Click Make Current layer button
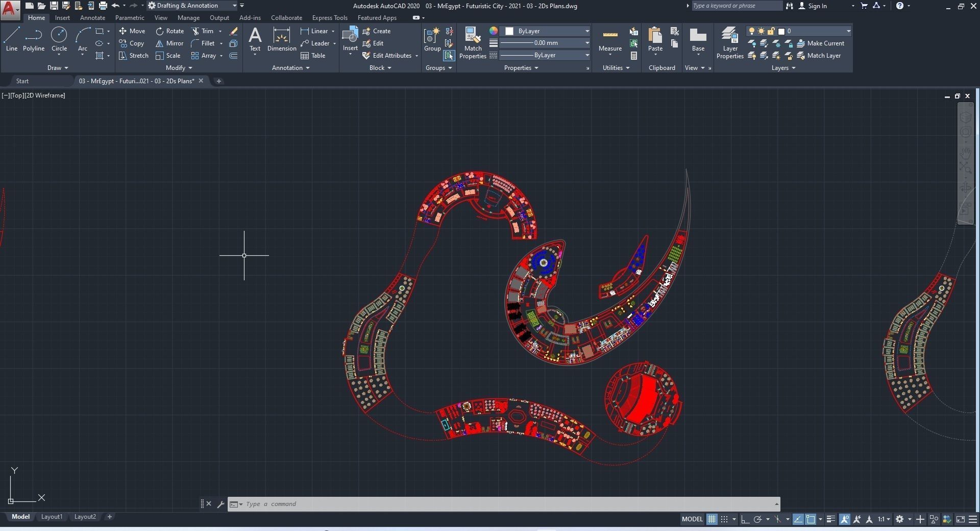The height and width of the screenshot is (531, 980). pos(820,43)
